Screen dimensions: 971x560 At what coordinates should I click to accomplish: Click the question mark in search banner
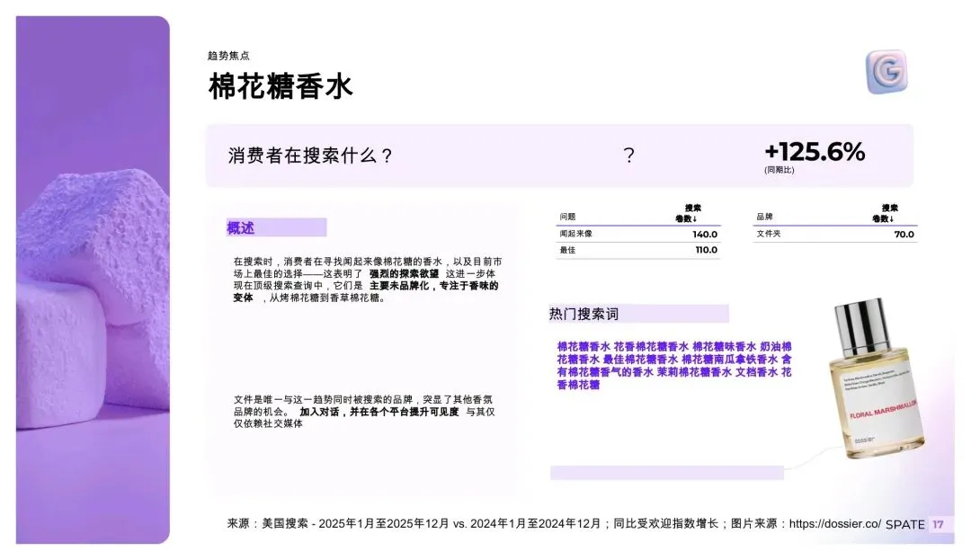click(x=628, y=155)
